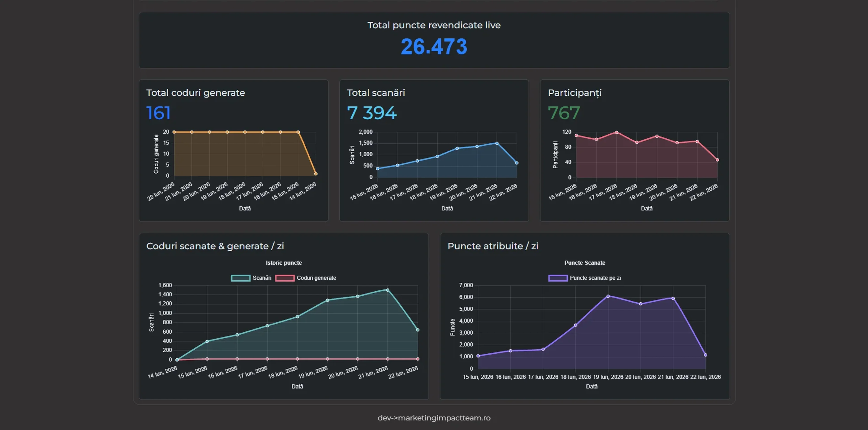Screen dimensions: 868x430
Task: Click the 21 Iun peak point in Istoric puncte
Action: click(387, 290)
